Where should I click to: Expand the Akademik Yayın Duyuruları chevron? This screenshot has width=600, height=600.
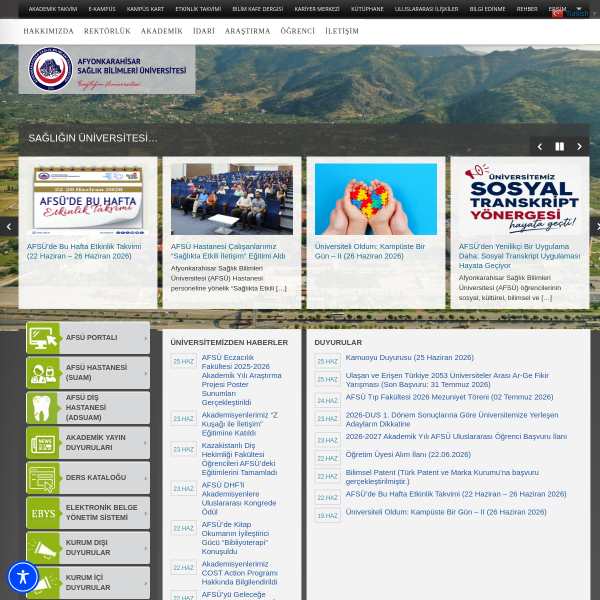pyautogui.click(x=145, y=443)
